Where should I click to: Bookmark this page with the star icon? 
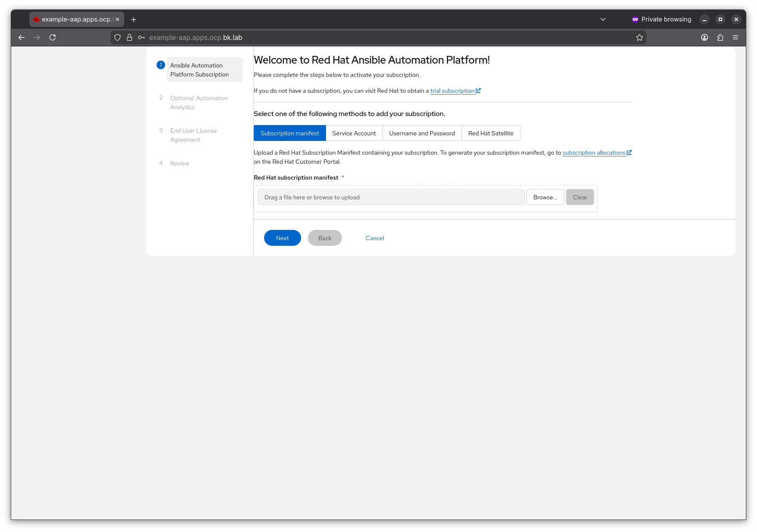(640, 37)
